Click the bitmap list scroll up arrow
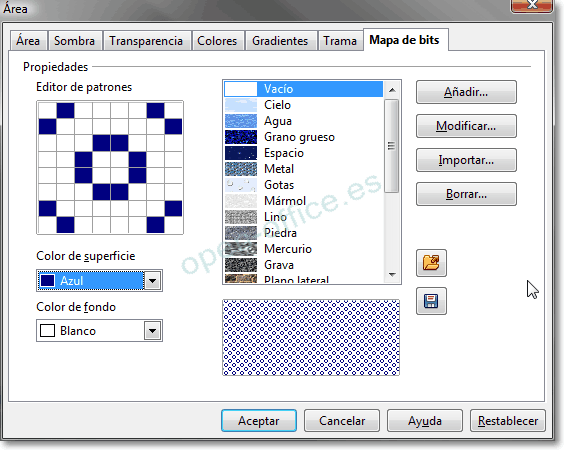The width and height of the screenshot is (564, 450). pyautogui.click(x=392, y=90)
